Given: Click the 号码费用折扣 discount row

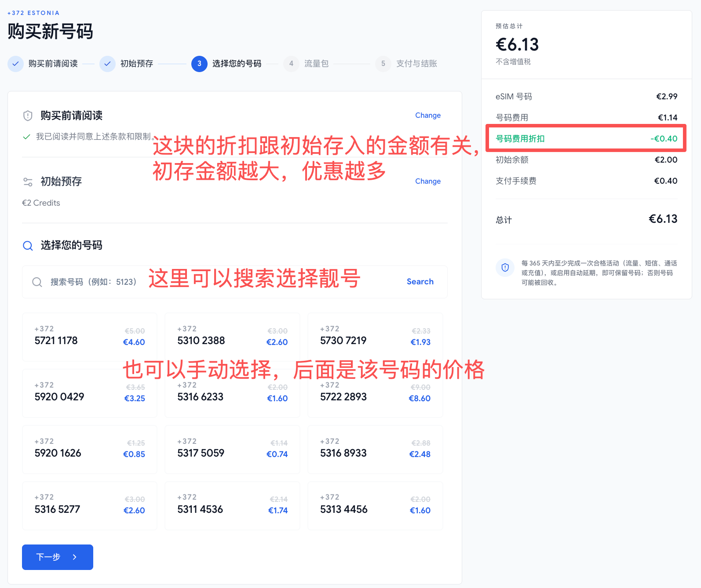Looking at the screenshot, I should [586, 138].
